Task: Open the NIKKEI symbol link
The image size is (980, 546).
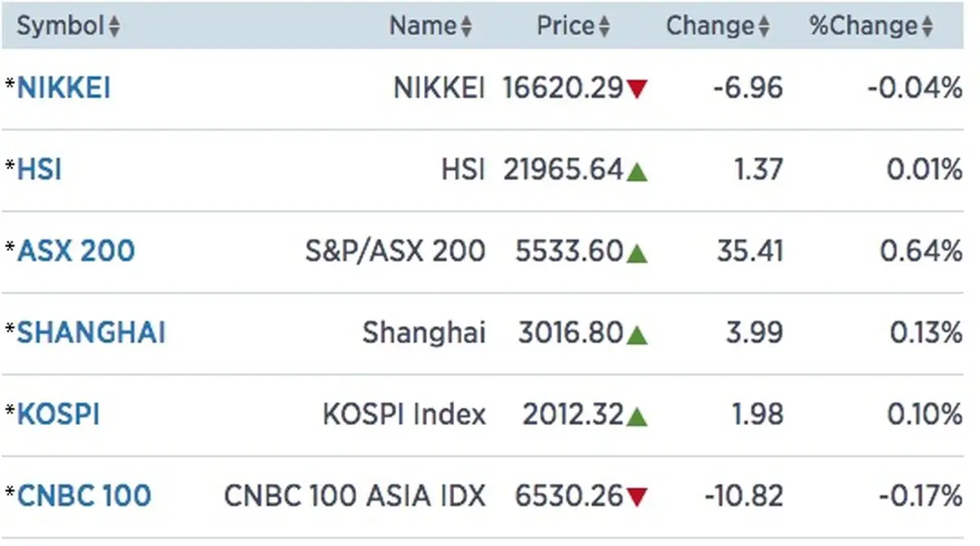Action: pos(64,87)
